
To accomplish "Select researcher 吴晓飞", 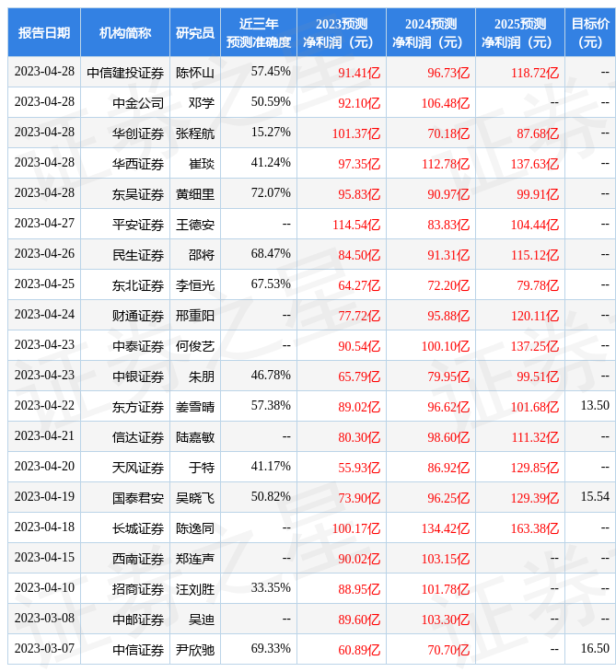I will click(x=195, y=498).
